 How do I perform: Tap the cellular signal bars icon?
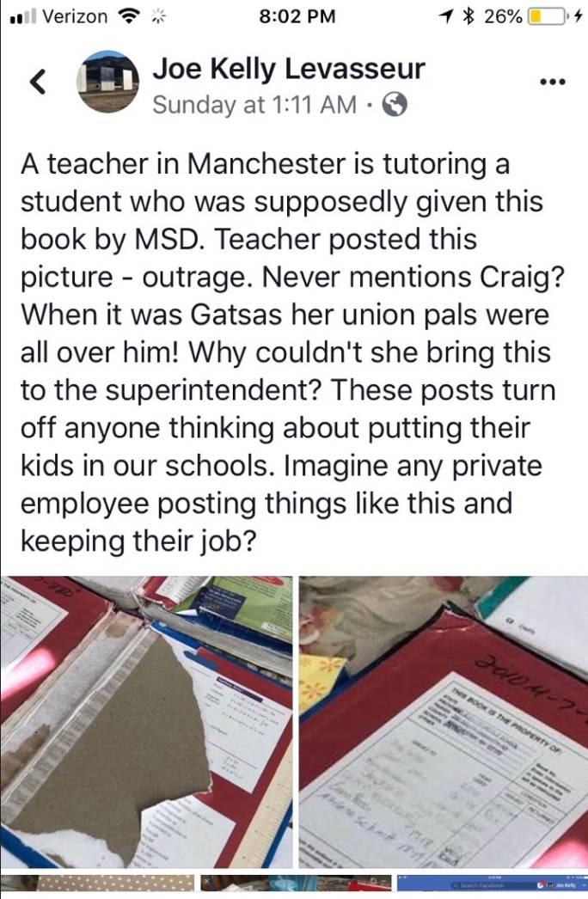(23, 16)
